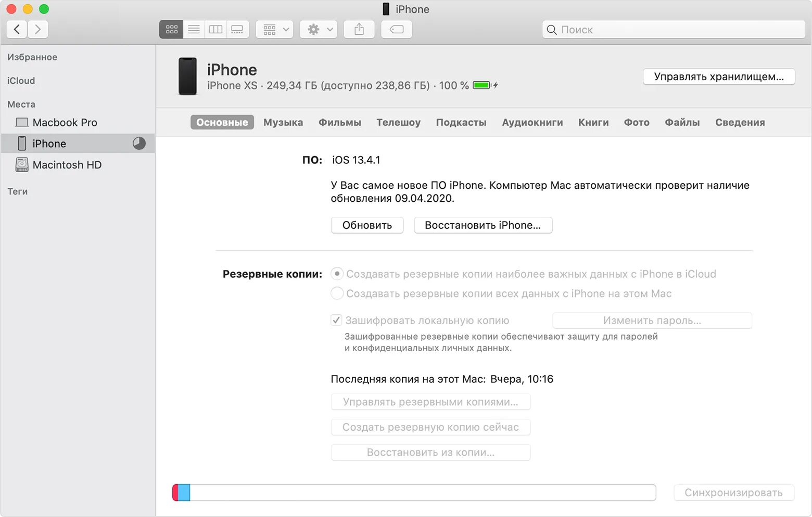The height and width of the screenshot is (517, 812).
Task: Open the Аудиокниги tab
Action: point(532,122)
